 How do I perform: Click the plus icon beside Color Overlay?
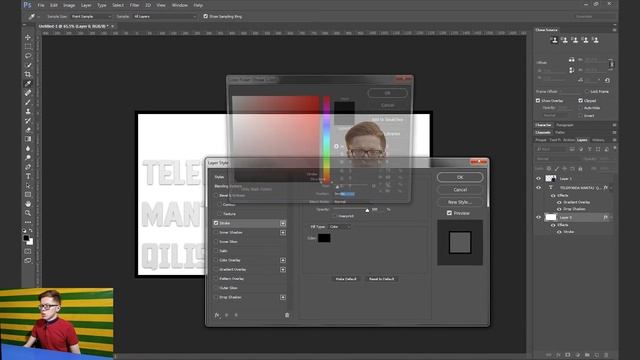(x=282, y=260)
